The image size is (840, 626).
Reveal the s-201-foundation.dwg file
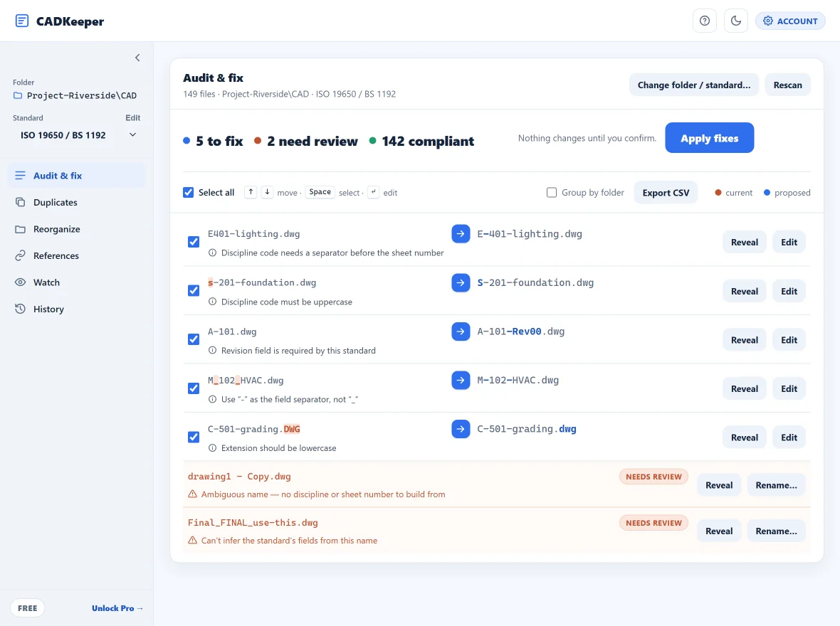click(744, 292)
